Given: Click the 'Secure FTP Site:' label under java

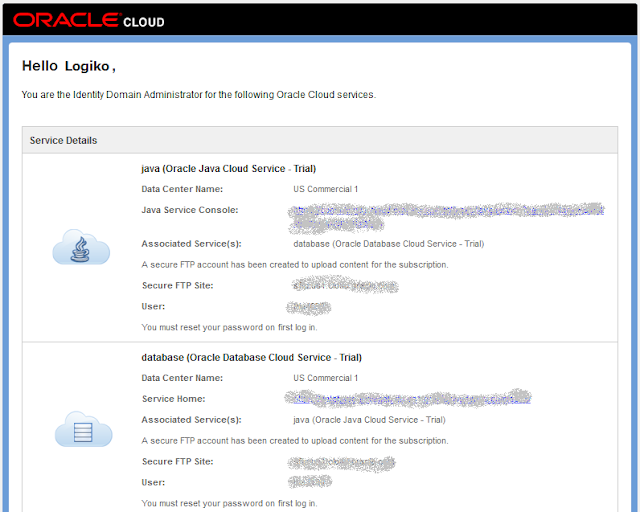Looking at the screenshot, I should tap(178, 285).
